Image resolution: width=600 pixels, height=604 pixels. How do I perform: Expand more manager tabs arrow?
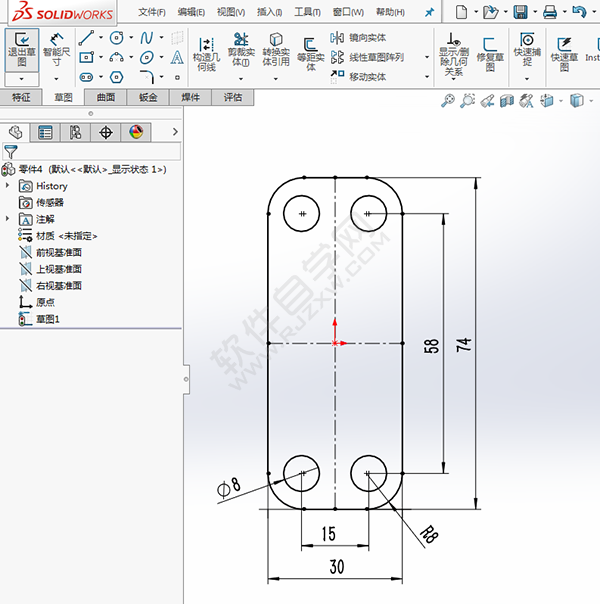[175, 132]
